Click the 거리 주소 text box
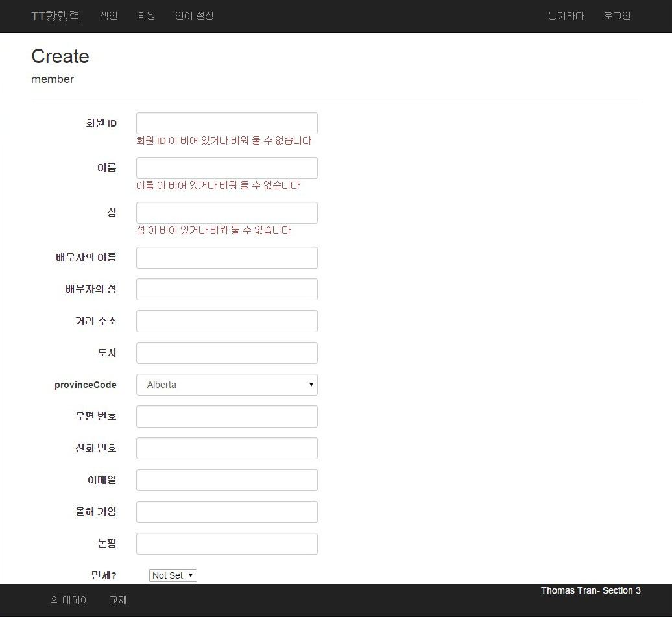Image resolution: width=672 pixels, height=617 pixels. [x=226, y=321]
